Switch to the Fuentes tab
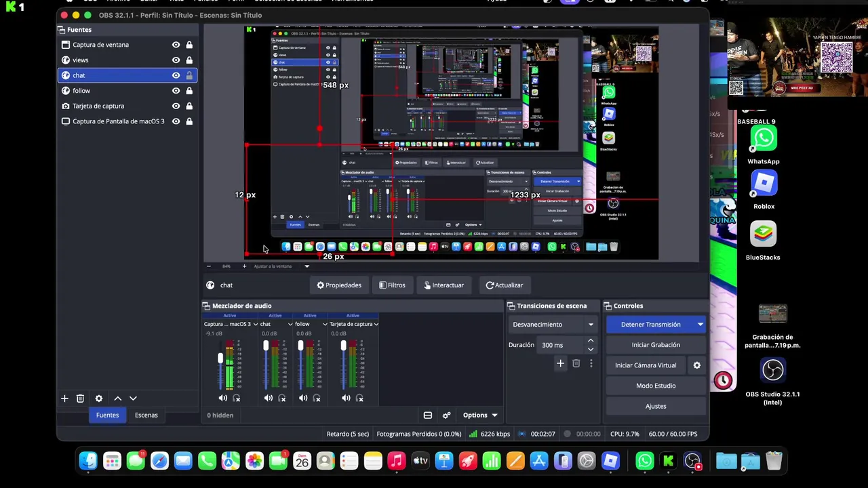This screenshot has width=868, height=488. pos(107,415)
